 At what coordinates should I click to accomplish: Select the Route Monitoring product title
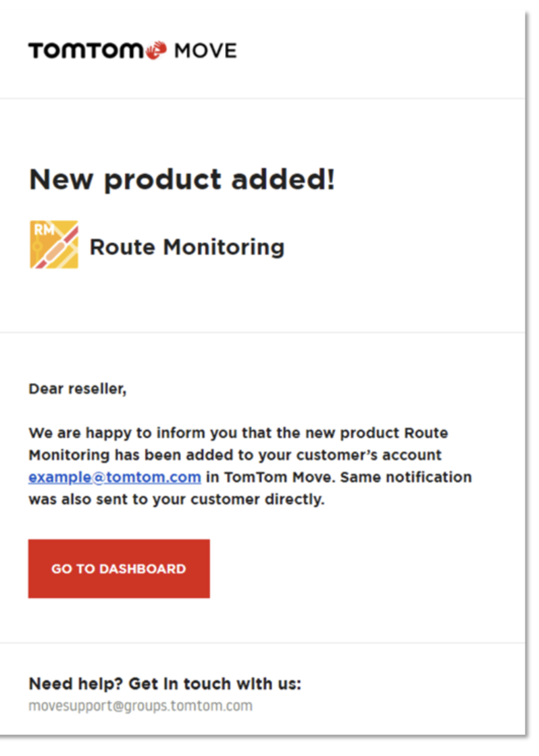click(187, 247)
